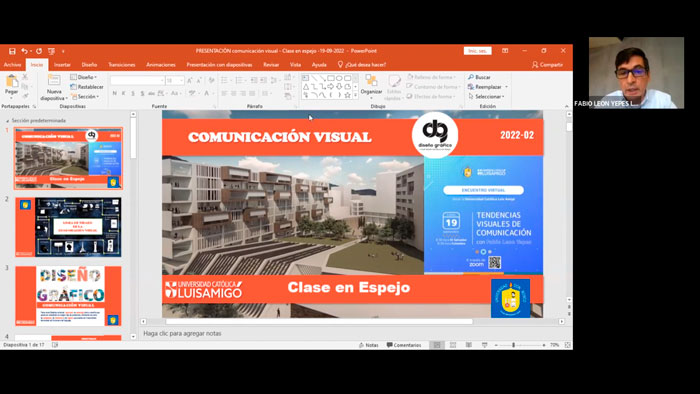Image resolution: width=700 pixels, height=394 pixels.
Task: Toggle the Notas pane
Action: coord(369,345)
